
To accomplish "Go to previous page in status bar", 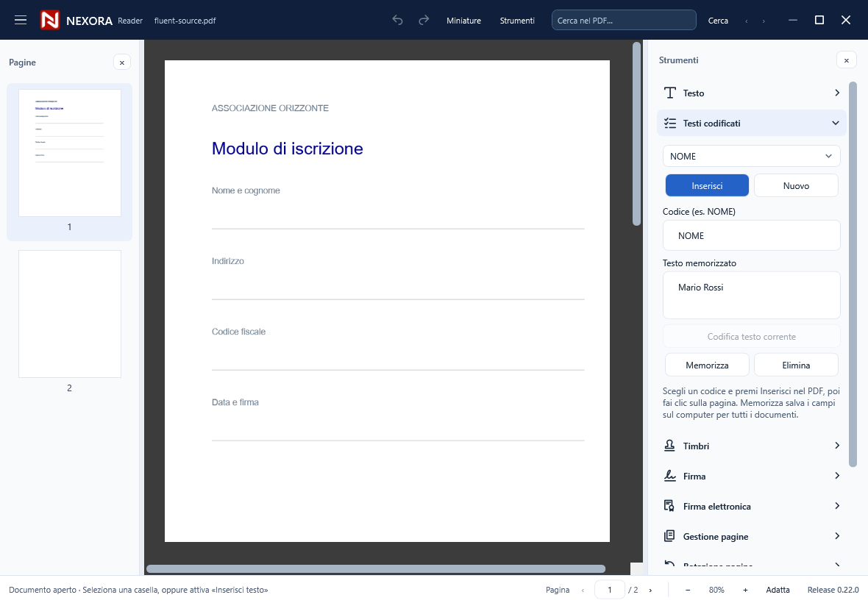I will (583, 590).
